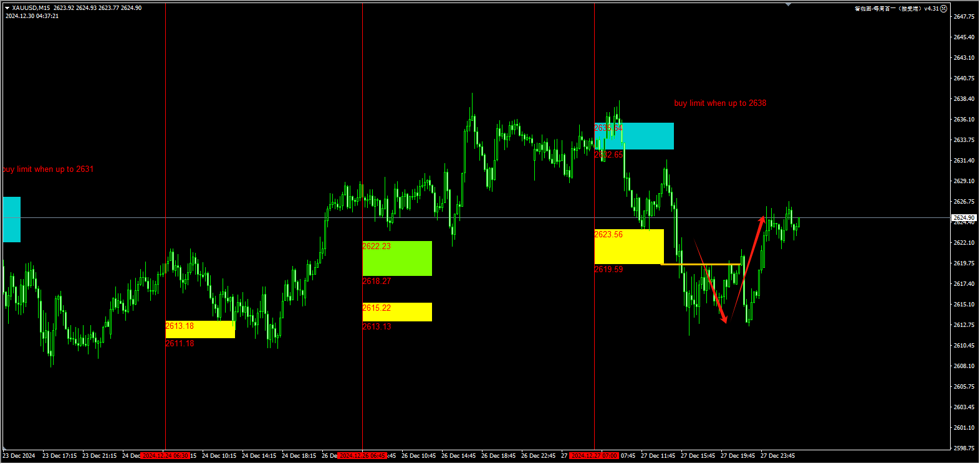The width and height of the screenshot is (980, 464).
Task: Select the cyan rectangle at left chart edge
Action: click(11, 219)
